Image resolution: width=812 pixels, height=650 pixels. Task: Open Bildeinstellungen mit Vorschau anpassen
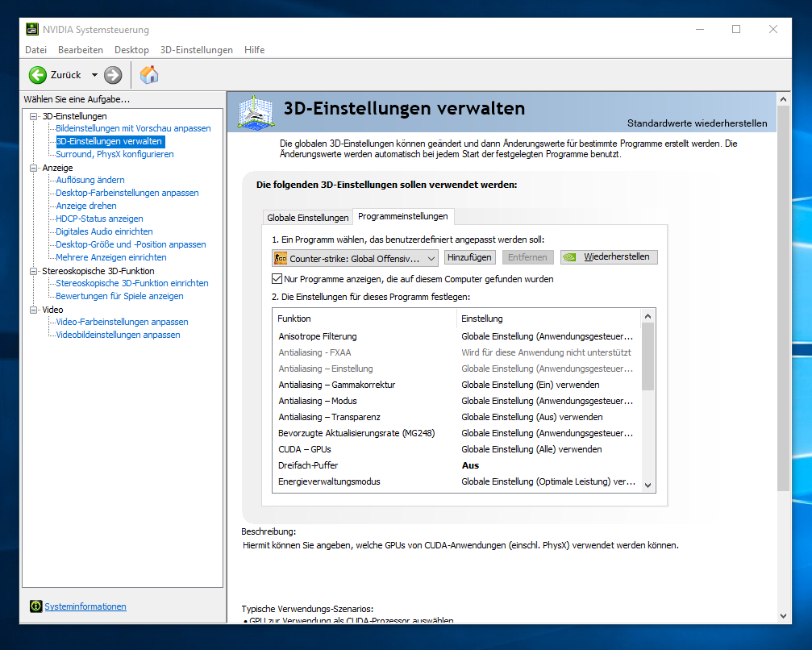tap(133, 128)
